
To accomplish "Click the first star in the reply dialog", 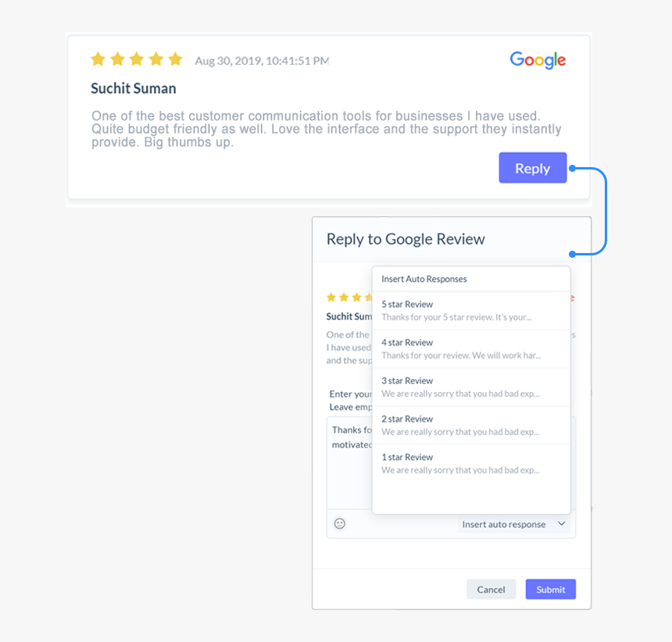I will tap(331, 297).
